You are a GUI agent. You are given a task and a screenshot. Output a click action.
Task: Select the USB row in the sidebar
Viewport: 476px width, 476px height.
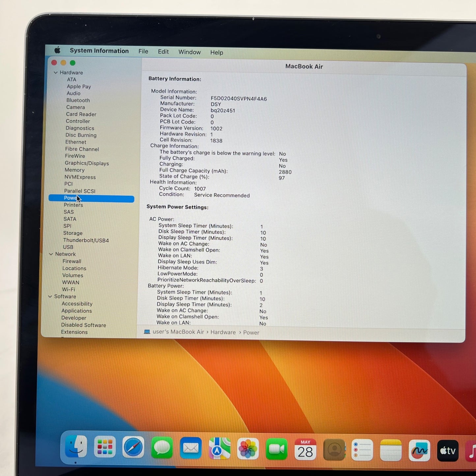click(68, 247)
